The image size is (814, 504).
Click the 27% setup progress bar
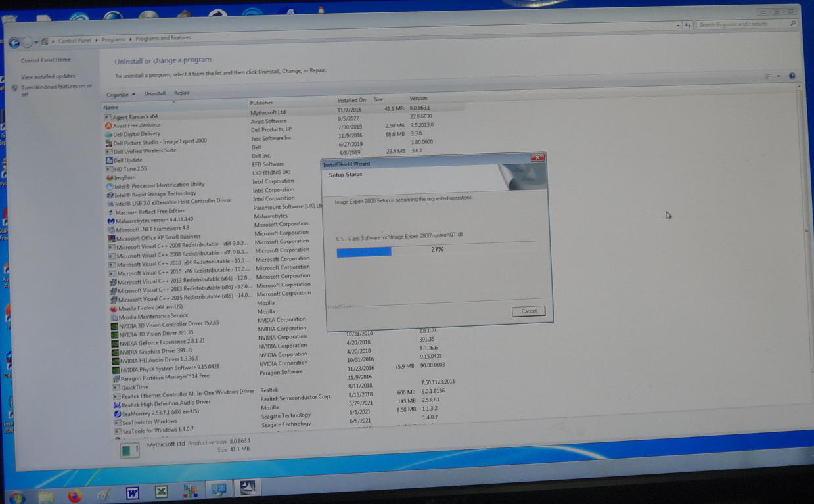[436, 250]
